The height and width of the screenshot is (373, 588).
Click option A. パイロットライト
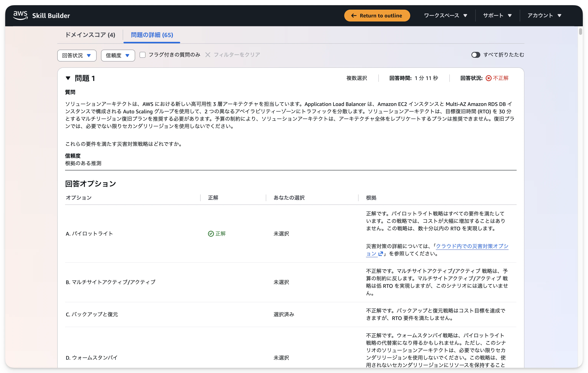[x=89, y=234]
